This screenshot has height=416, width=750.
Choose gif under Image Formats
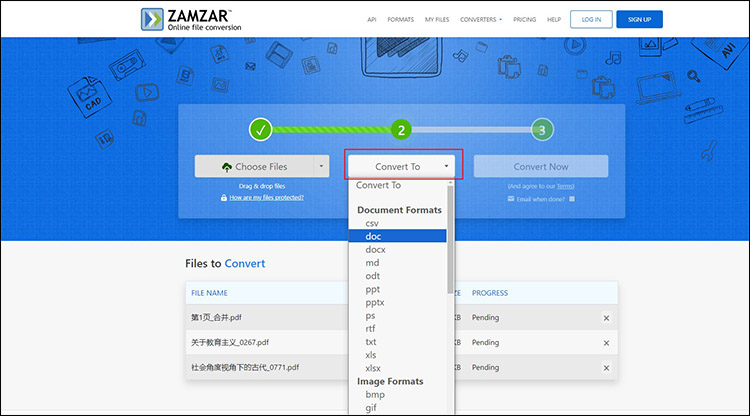click(x=397, y=407)
